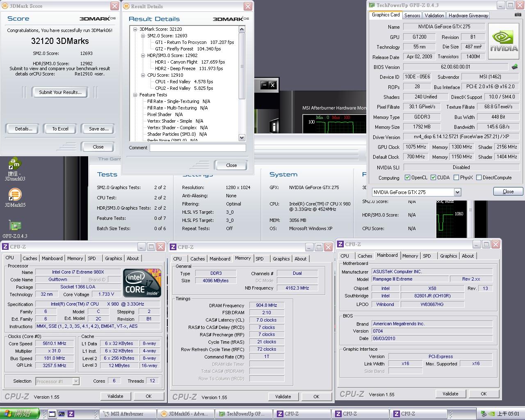The image size is (525, 420).
Task: Select Fill Rate - Multi-Texturing row
Action: 178,108
